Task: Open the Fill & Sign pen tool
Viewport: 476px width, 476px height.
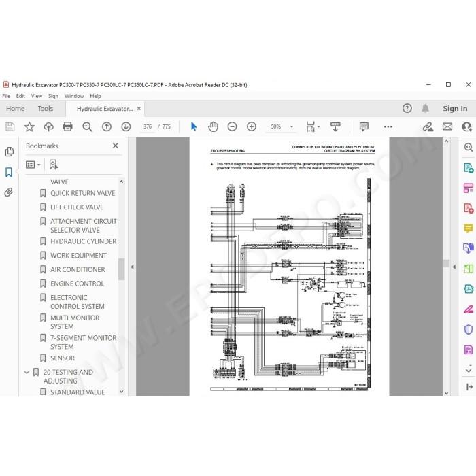Action: click(469, 309)
